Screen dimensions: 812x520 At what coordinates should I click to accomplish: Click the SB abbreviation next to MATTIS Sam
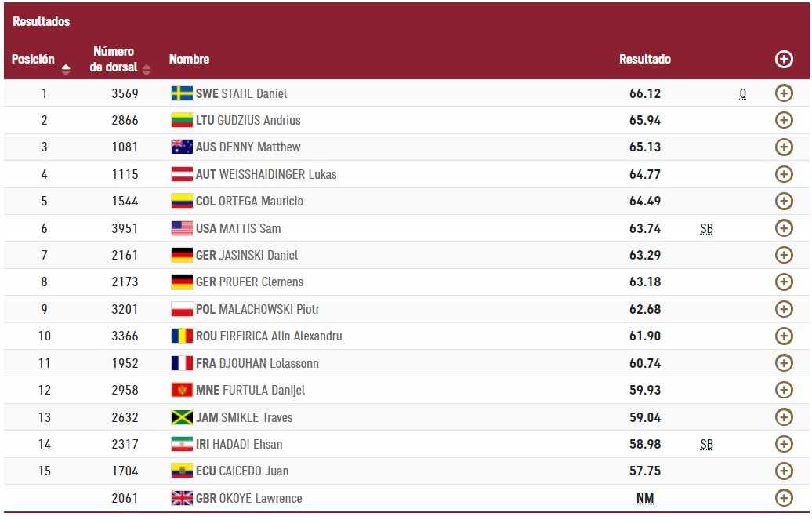(x=706, y=229)
